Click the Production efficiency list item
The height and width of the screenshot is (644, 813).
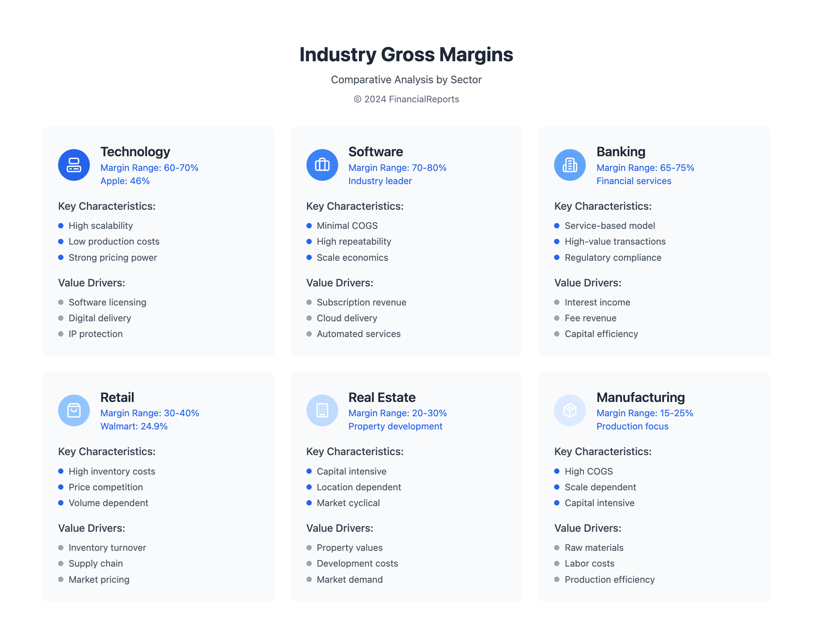tap(609, 579)
